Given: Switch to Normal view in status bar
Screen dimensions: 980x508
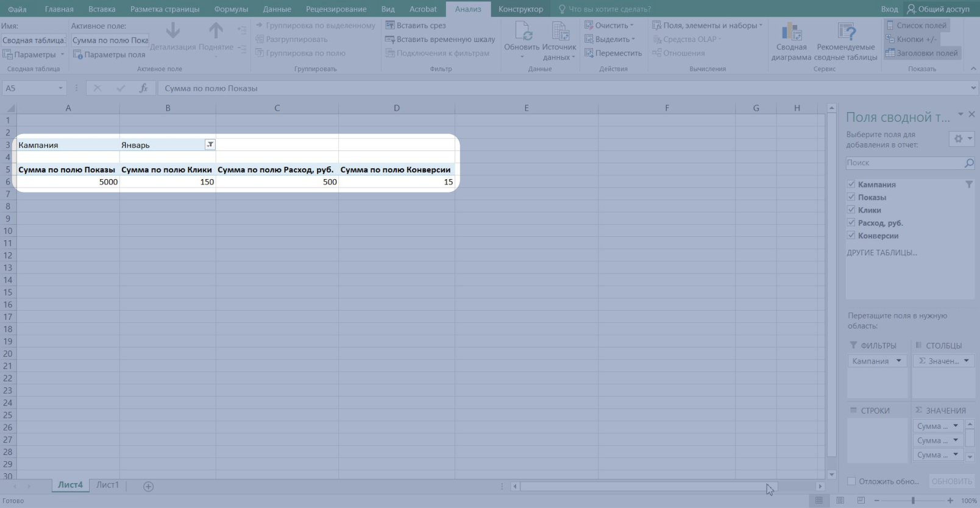Looking at the screenshot, I should point(819,501).
